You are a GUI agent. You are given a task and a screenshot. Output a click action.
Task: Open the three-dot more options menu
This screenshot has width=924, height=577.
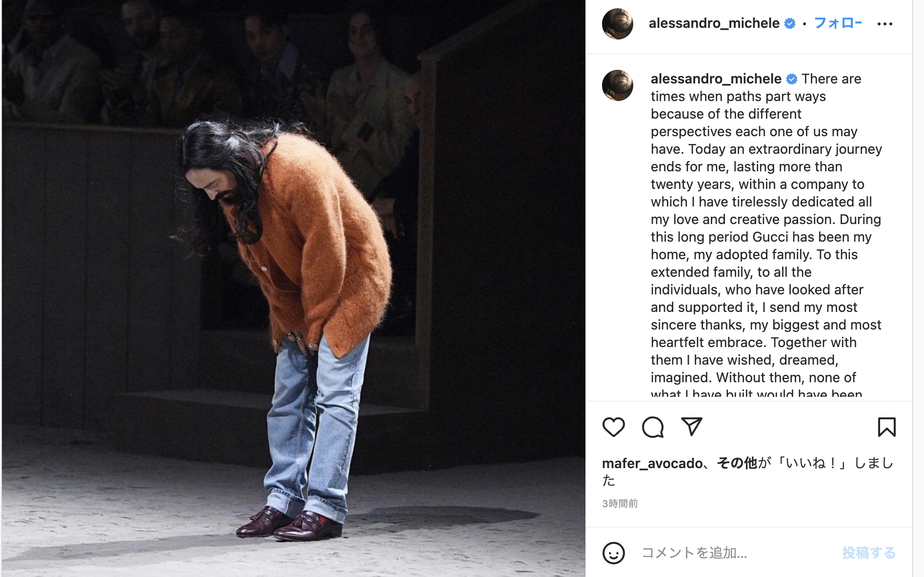coord(884,23)
